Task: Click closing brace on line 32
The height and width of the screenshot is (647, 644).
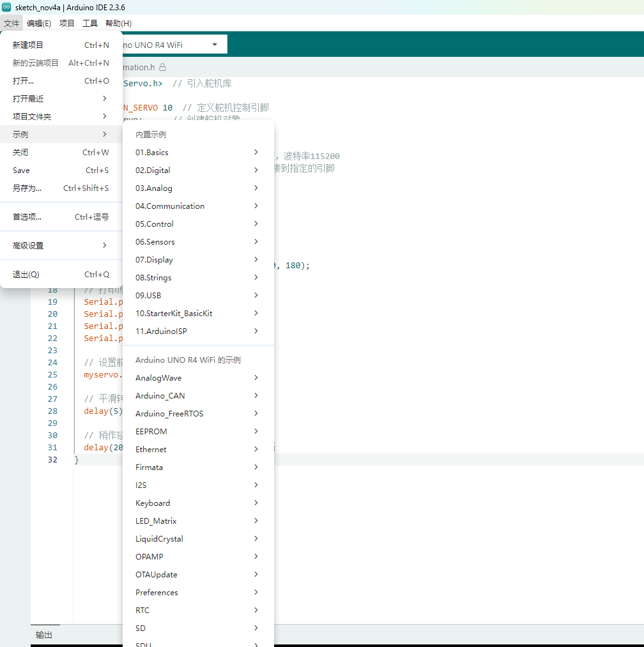Action: [x=77, y=460]
